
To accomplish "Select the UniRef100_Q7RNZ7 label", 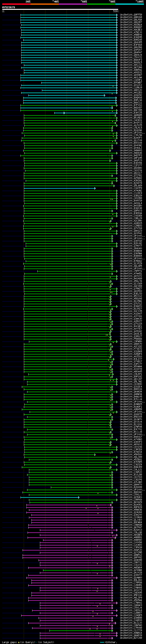I will coord(131,289).
